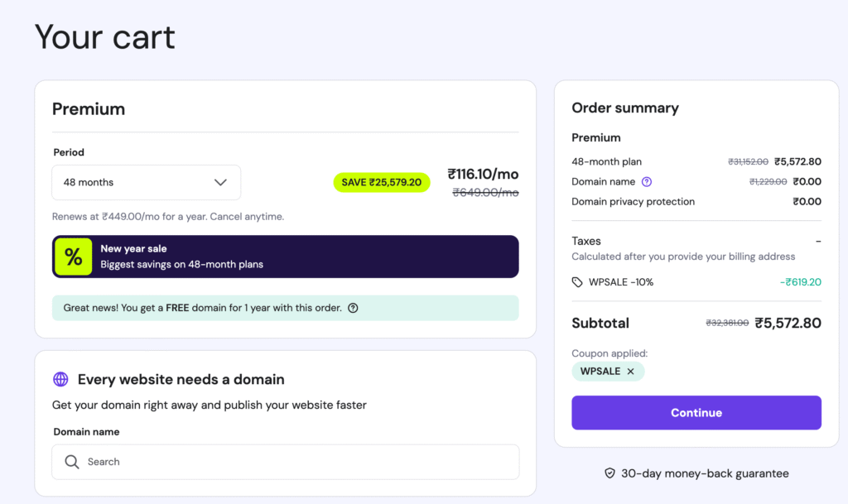848x504 pixels.
Task: Click the SAVE ₹25,579.20 badge
Action: (382, 182)
